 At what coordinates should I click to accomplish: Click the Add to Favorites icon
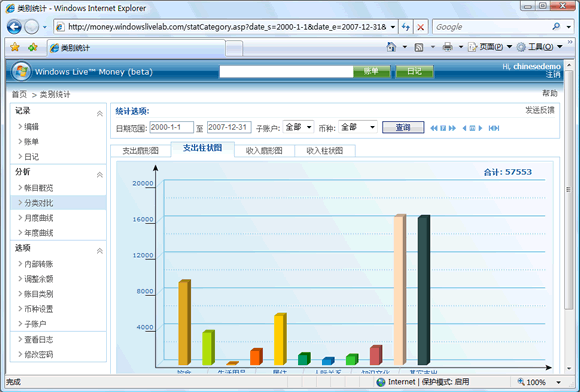point(33,47)
